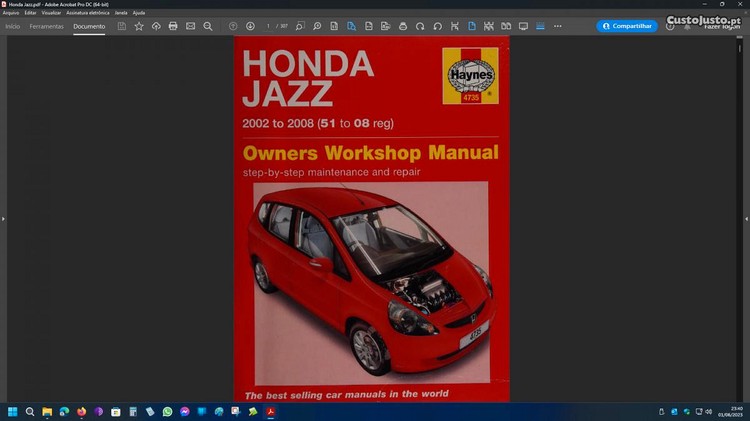Viewport: 750px width, 421px height.
Task: Click the Save file icon
Action: [x=122, y=26]
